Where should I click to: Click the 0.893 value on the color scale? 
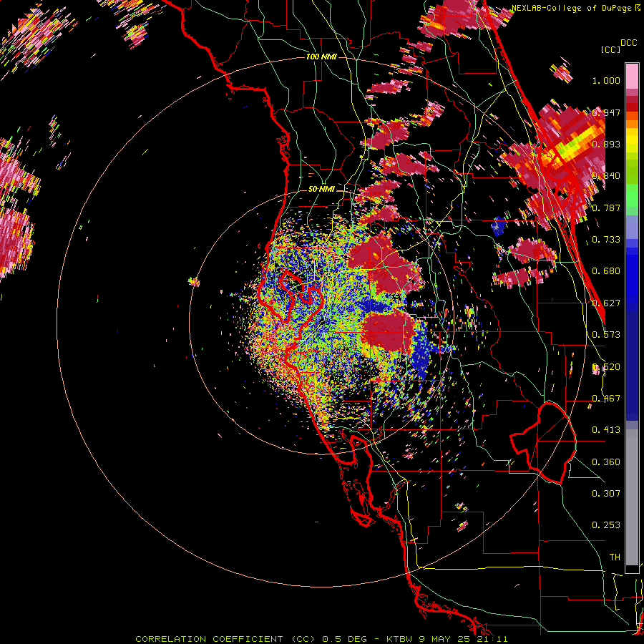pos(606,144)
